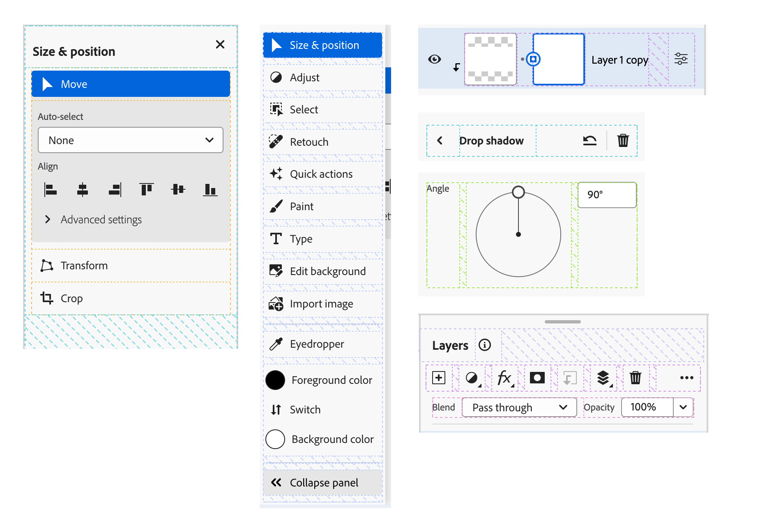
Task: Click the Collapse panel button
Action: tap(322, 483)
